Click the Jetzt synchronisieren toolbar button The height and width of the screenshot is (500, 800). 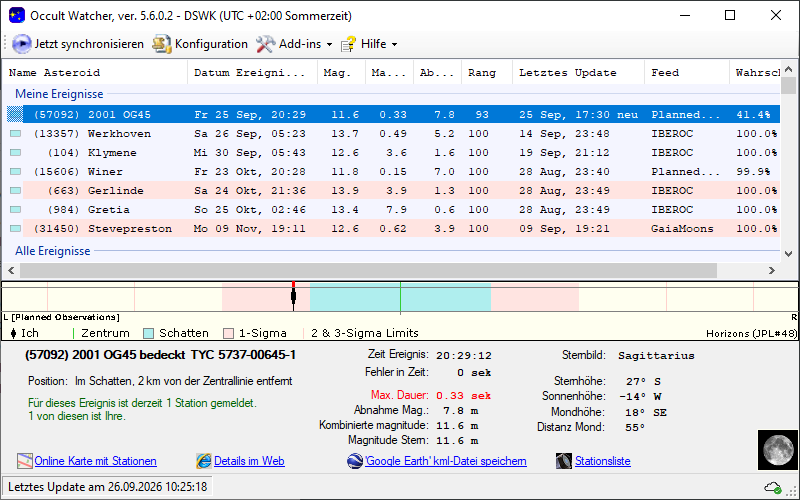[x=78, y=44]
